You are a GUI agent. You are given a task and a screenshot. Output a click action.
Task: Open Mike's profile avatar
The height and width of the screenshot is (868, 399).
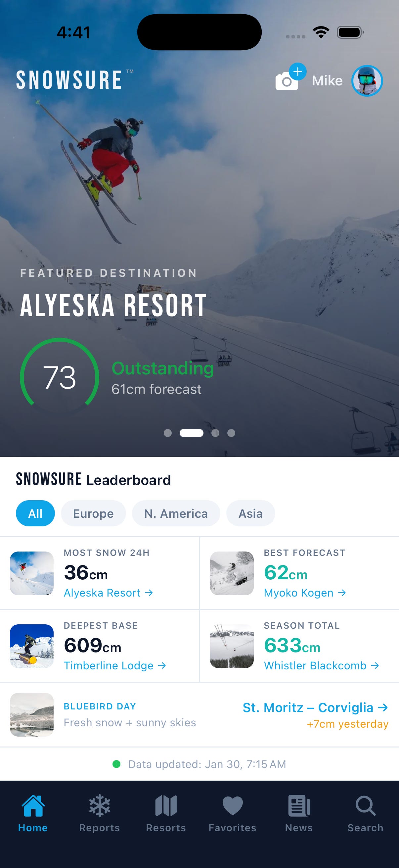click(x=367, y=81)
